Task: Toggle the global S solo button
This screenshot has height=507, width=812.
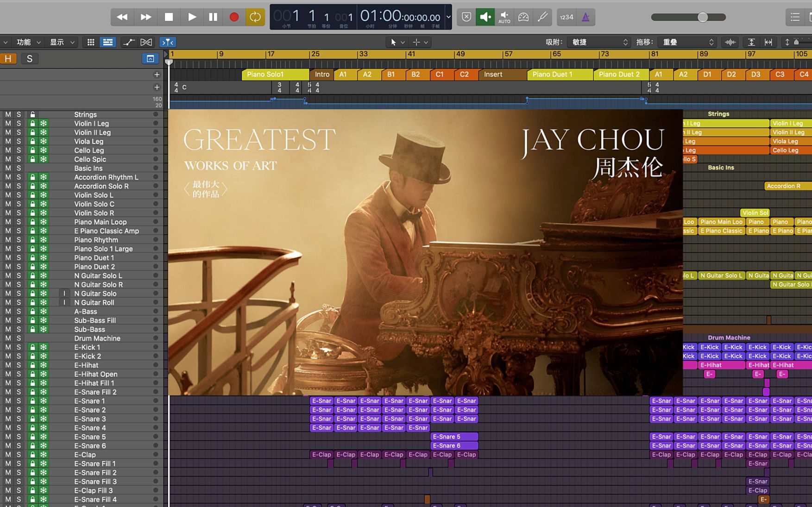Action: 30,58
